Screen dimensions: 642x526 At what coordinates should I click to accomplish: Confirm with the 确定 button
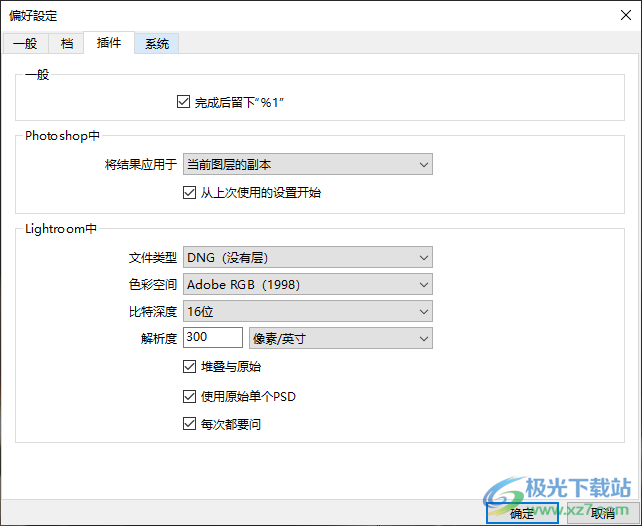click(522, 513)
